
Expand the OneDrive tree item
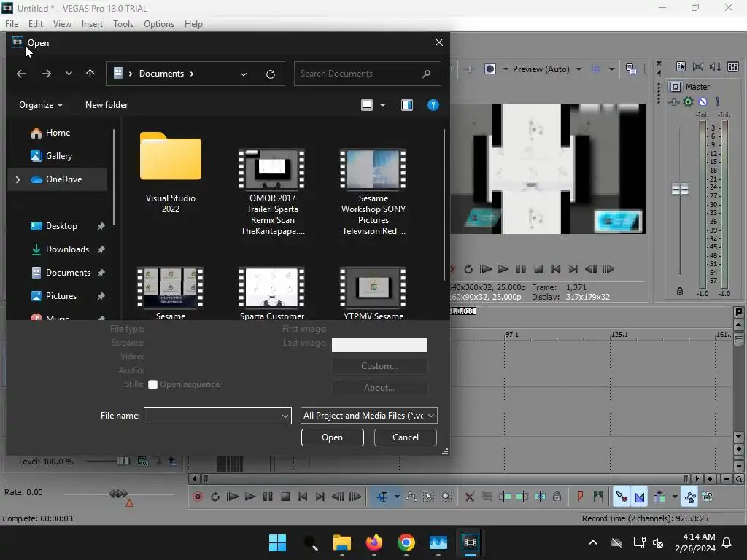[x=18, y=179]
